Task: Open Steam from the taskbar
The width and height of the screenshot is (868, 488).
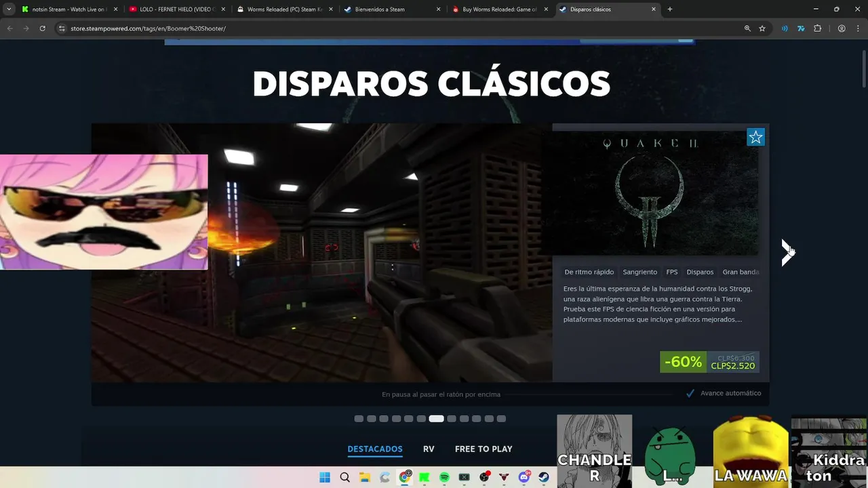Action: (x=543, y=477)
